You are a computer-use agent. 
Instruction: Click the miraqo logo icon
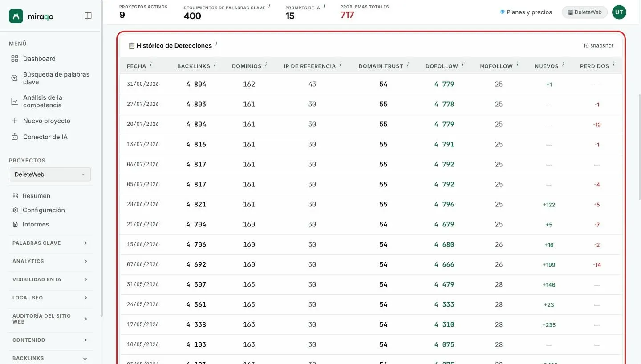(16, 16)
